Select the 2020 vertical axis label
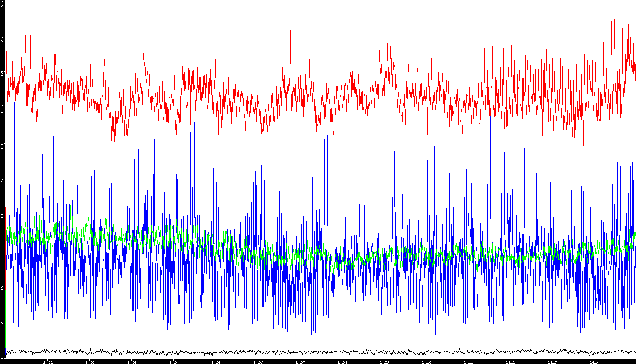Screen dimensions: 636x364 pyautogui.click(x=2, y=74)
